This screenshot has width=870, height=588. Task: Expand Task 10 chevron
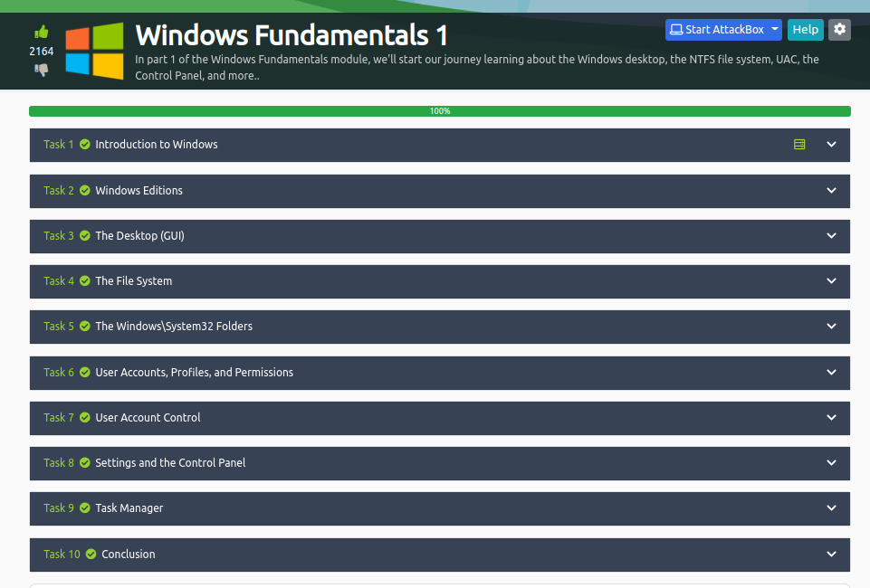tap(831, 555)
